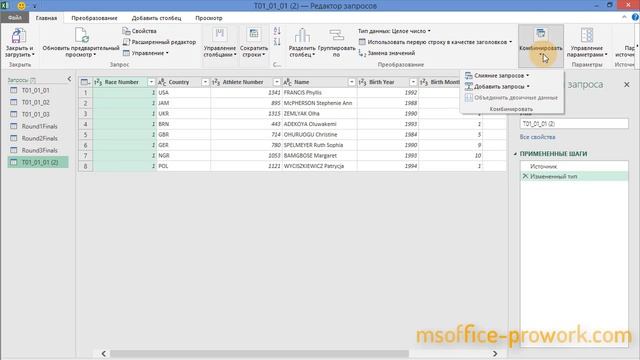
Task: Open the Help question mark icon
Action: pos(635,17)
